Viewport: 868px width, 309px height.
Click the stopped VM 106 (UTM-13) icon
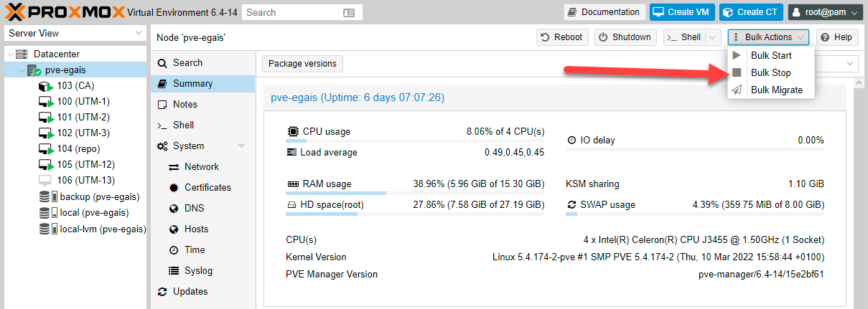pos(45,181)
